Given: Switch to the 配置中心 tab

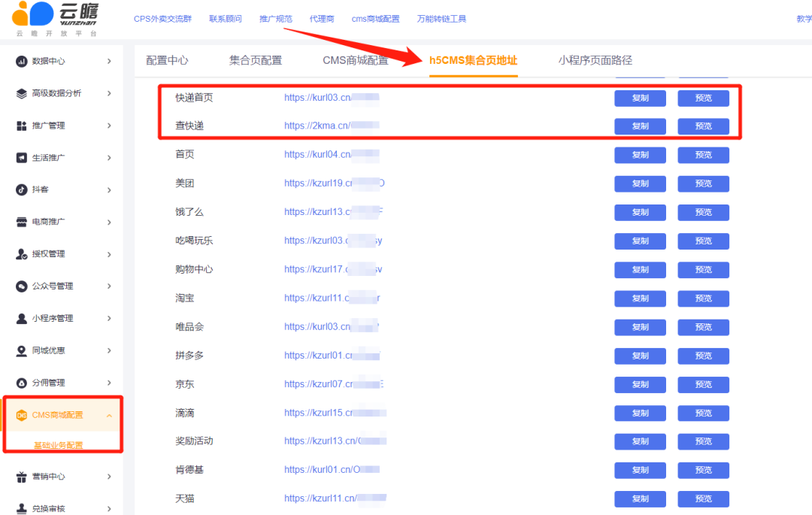Looking at the screenshot, I should (167, 61).
